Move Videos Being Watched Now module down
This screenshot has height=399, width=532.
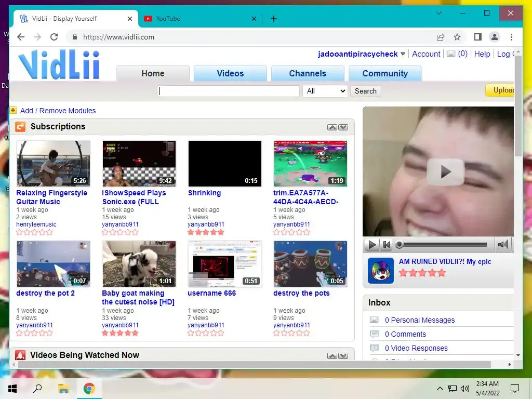point(343,355)
